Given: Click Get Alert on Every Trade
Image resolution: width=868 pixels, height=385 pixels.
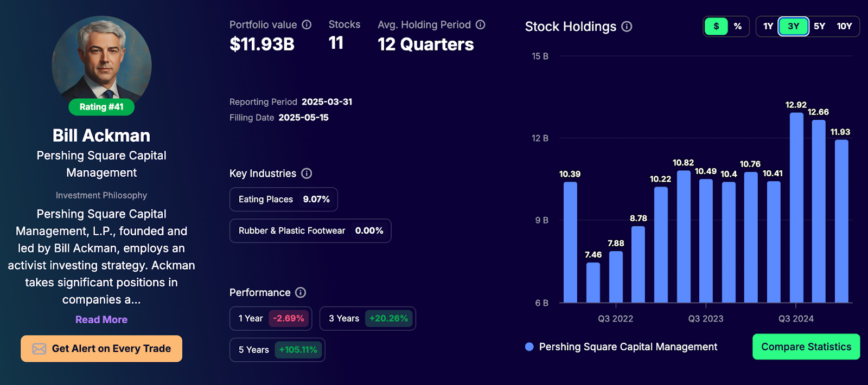Looking at the screenshot, I should point(101,349).
